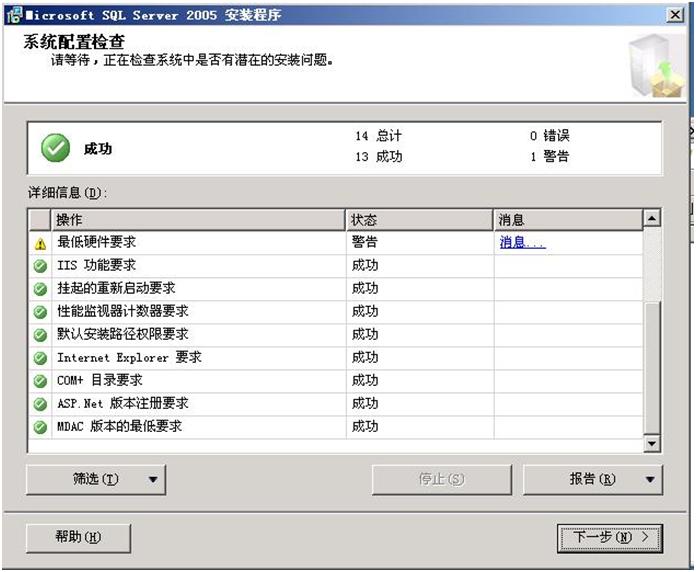Click the server box graphic in the header
Screen dimensions: 696x572
[x=656, y=66]
